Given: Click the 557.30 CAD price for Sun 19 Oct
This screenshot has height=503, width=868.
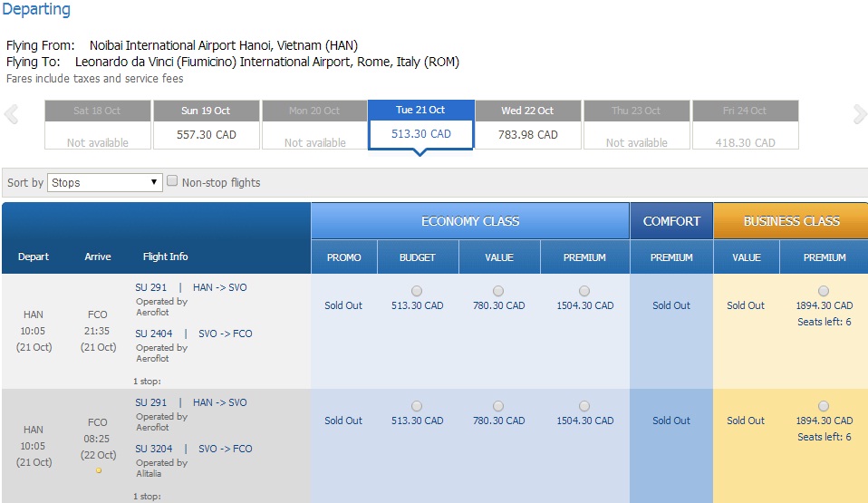Looking at the screenshot, I should [206, 135].
